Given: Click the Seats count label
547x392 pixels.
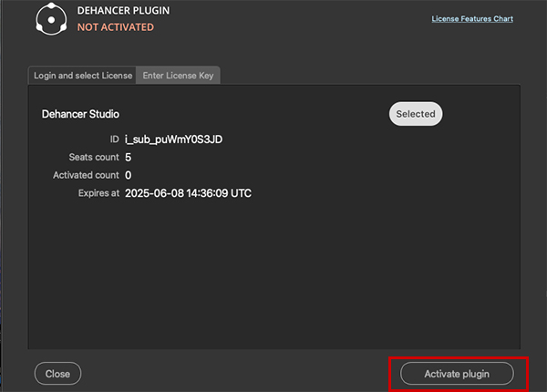Looking at the screenshot, I should click(x=94, y=158).
